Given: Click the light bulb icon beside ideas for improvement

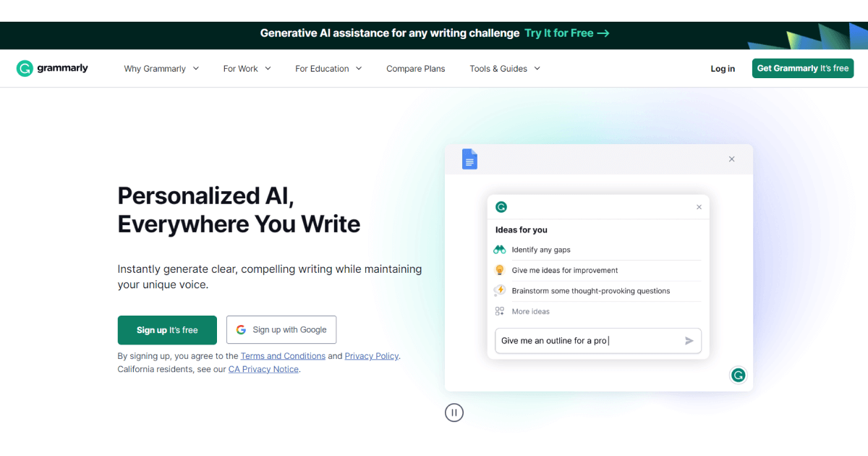Looking at the screenshot, I should [x=499, y=270].
